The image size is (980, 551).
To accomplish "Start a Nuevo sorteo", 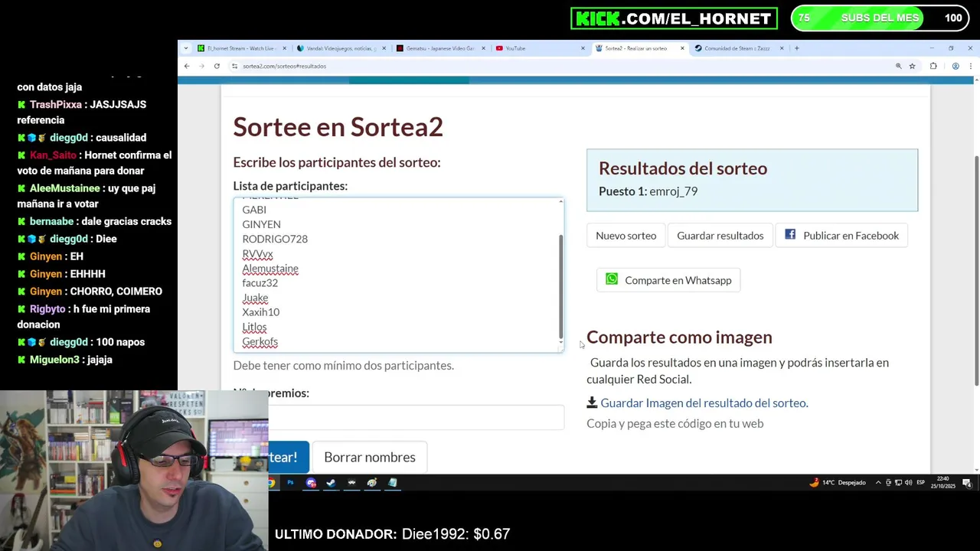I will (626, 236).
